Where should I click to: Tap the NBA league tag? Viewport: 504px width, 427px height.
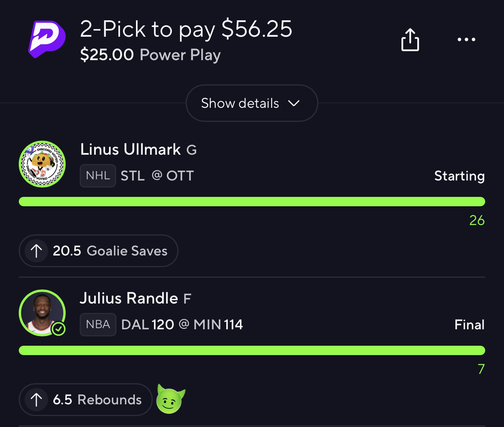(98, 325)
